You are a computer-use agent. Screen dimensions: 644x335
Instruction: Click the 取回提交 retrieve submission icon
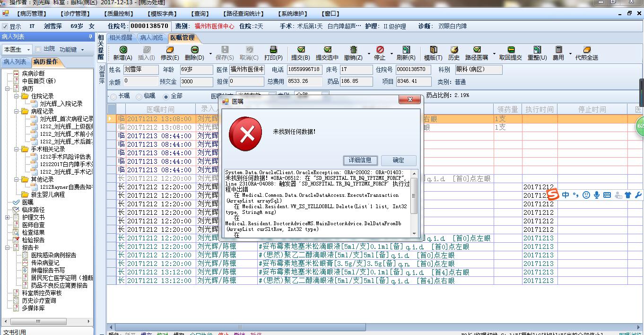click(511, 50)
